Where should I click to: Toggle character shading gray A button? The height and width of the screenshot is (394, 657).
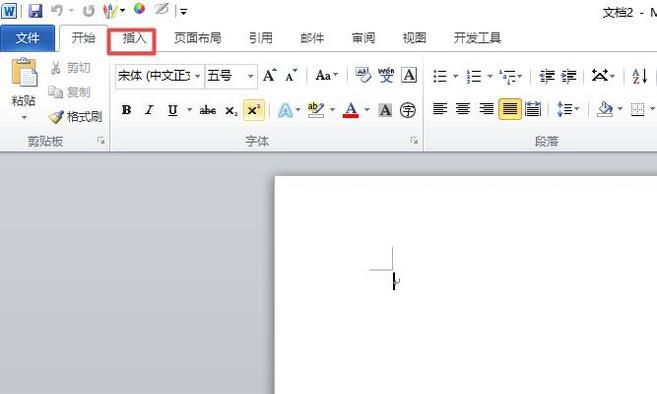click(x=385, y=110)
